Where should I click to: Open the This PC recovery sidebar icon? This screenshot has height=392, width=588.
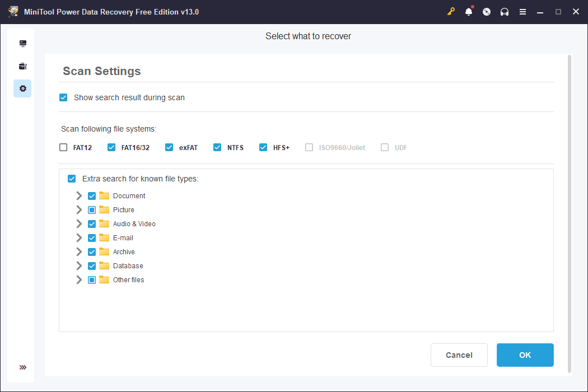(x=23, y=44)
